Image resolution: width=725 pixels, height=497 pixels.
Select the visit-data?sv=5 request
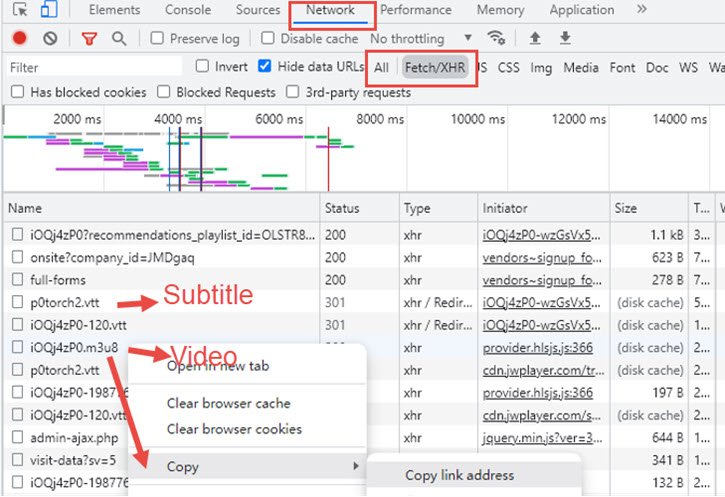tap(73, 460)
